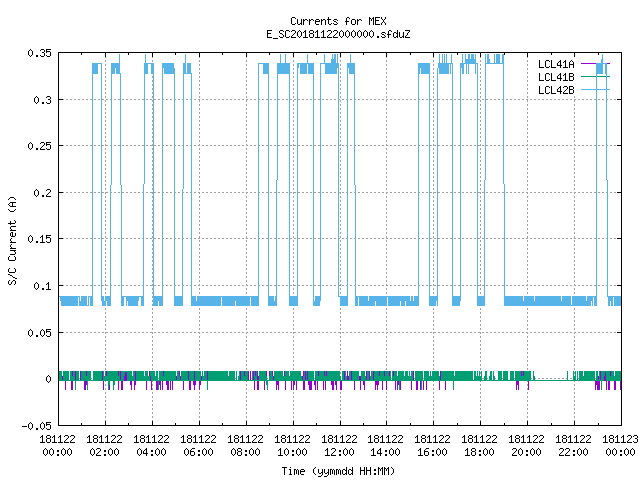Click the '181122 20:00' x-axis tick label

point(526,446)
